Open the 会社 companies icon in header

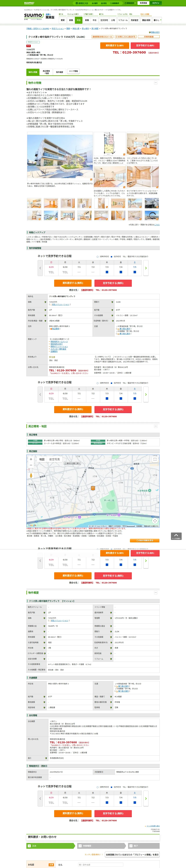104,3
